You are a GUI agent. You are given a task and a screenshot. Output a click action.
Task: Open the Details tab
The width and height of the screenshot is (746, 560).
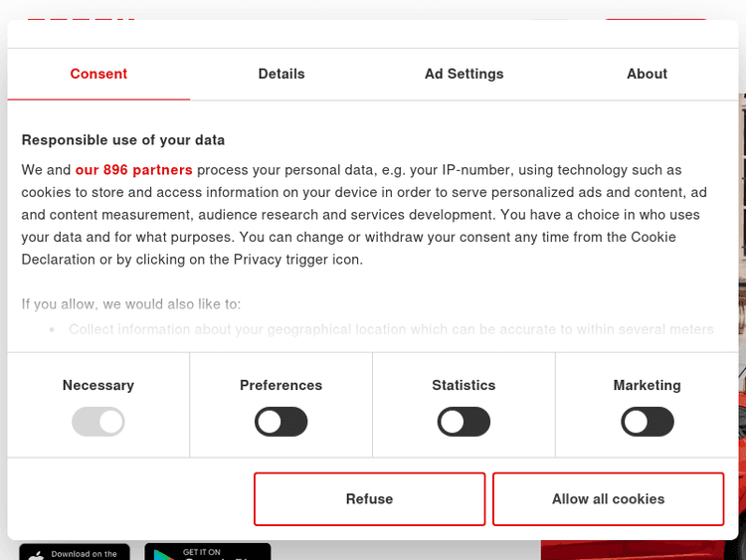(281, 74)
